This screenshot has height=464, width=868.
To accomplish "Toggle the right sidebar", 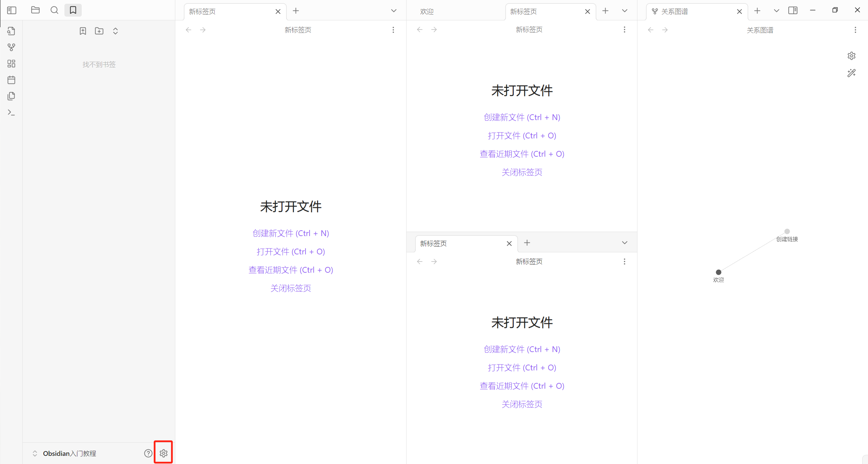I will coord(793,11).
